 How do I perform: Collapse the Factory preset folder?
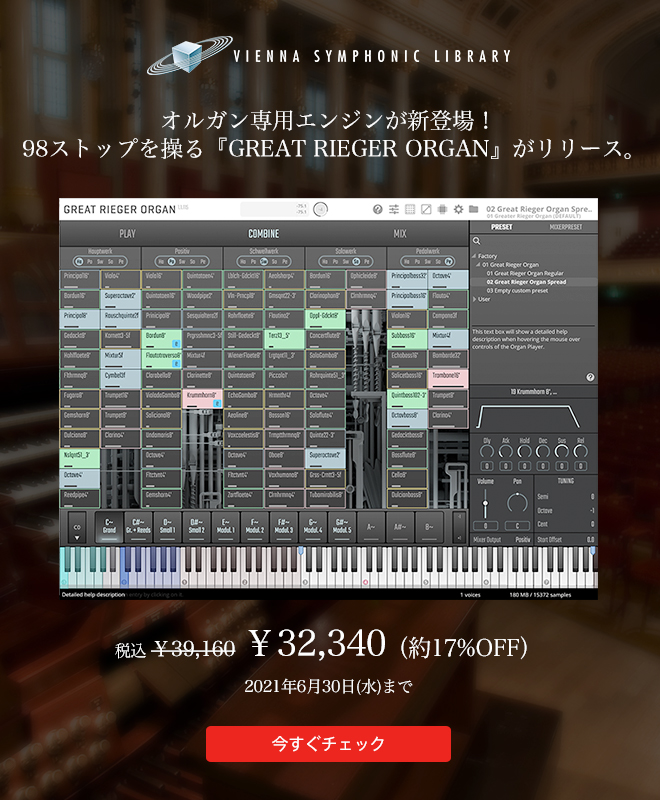474,256
